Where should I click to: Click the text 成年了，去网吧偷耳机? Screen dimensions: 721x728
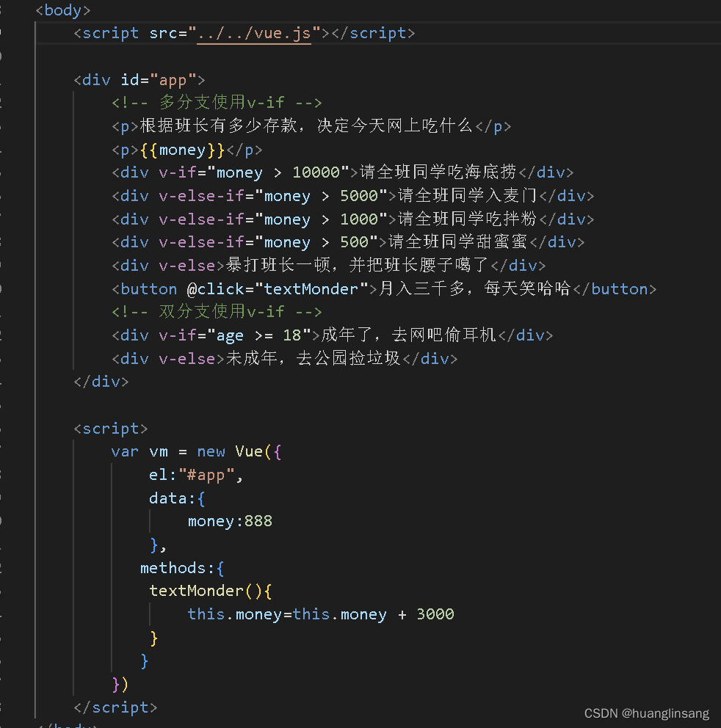409,335
